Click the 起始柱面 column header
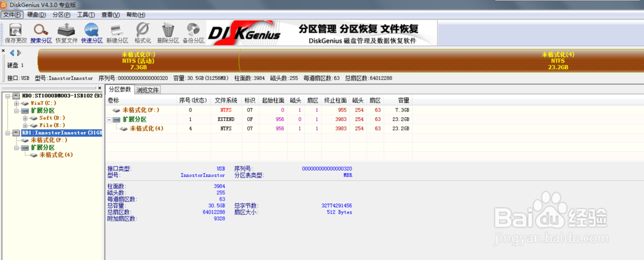 pos(273,100)
